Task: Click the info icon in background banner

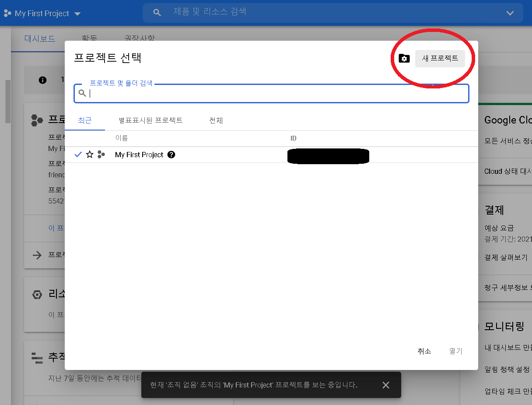Action: click(42, 80)
